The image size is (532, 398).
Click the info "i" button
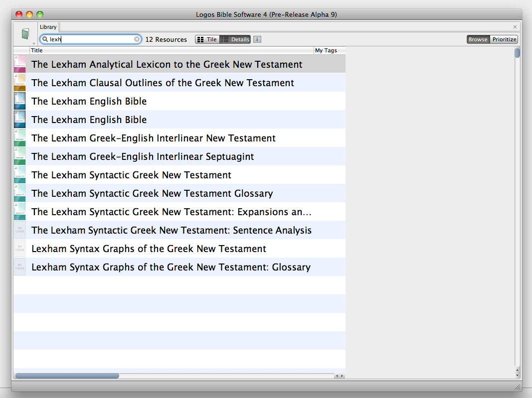[257, 39]
